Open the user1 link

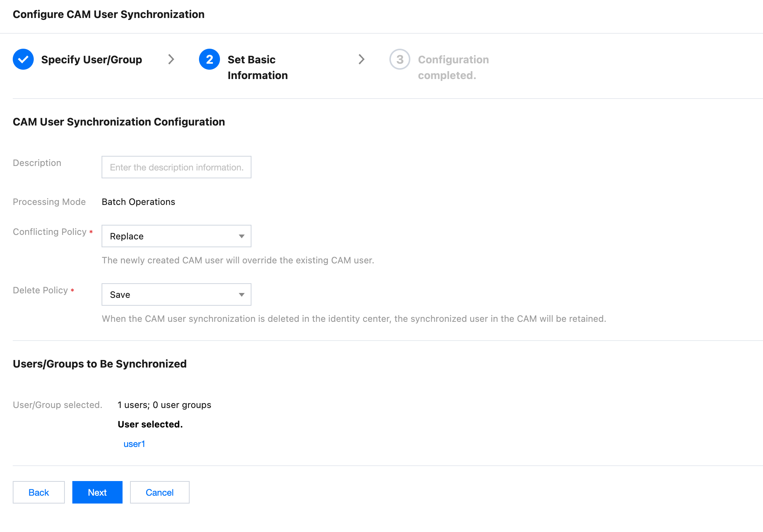134,444
